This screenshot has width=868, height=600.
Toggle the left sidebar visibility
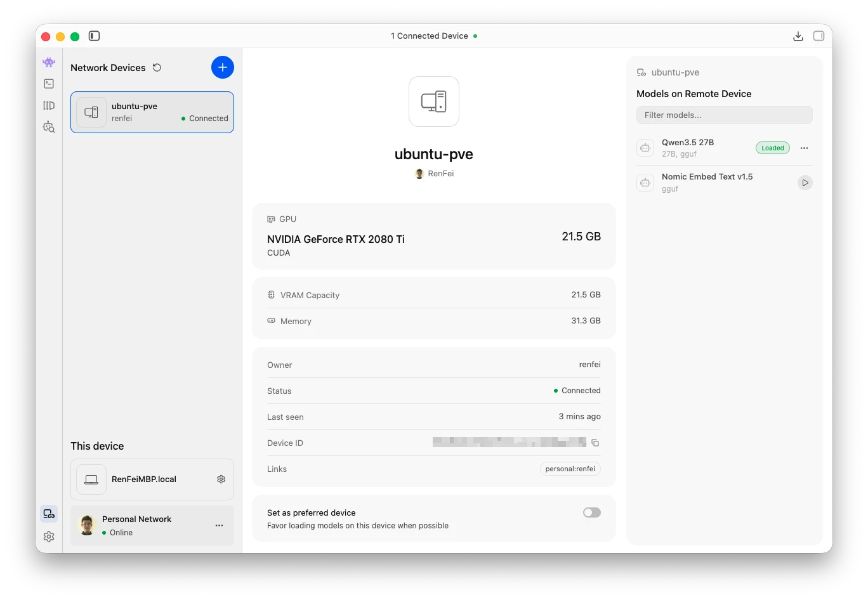(x=94, y=36)
